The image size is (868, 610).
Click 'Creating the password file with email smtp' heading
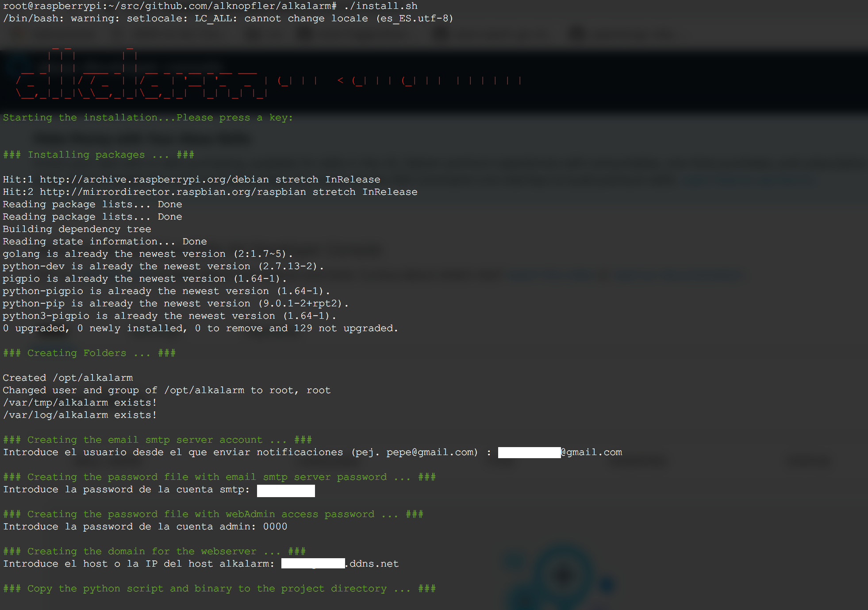[x=219, y=477]
